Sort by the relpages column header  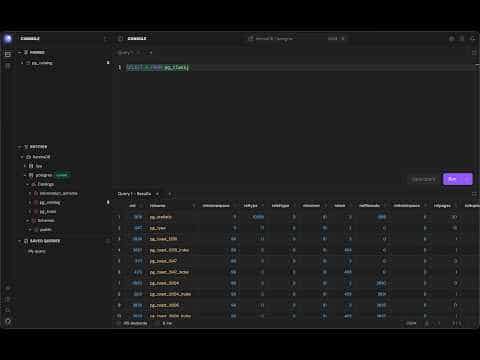tap(442, 206)
